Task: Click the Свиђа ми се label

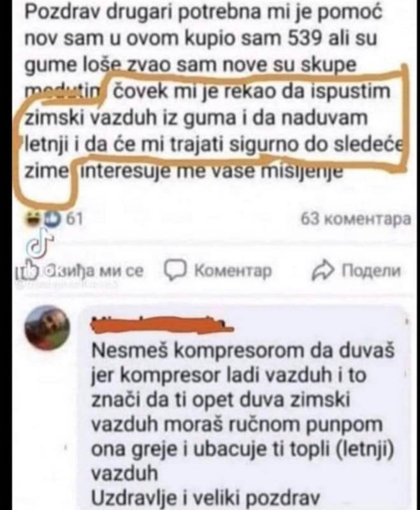Action: tap(94, 271)
